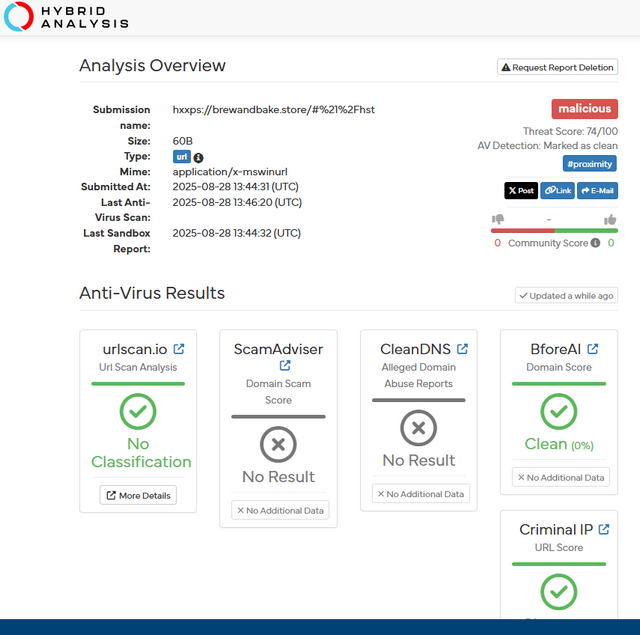
Task: Click the Community Score info icon
Action: tap(596, 243)
